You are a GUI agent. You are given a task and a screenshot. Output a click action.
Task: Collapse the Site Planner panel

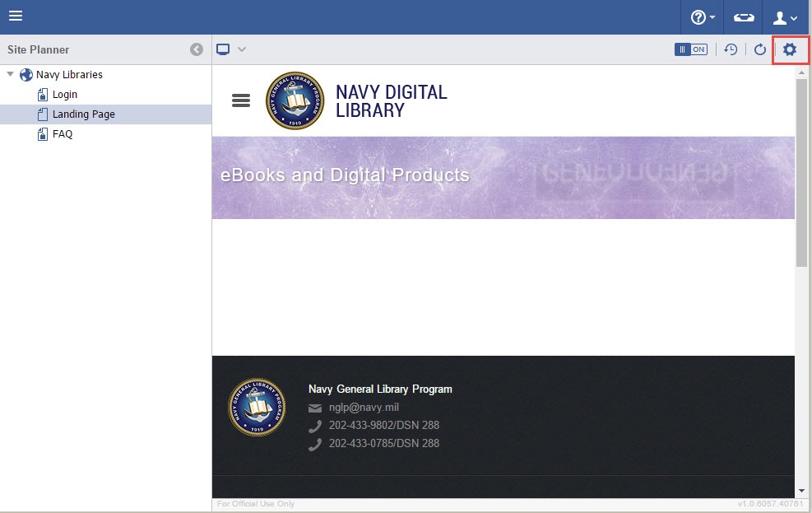pyautogui.click(x=197, y=49)
